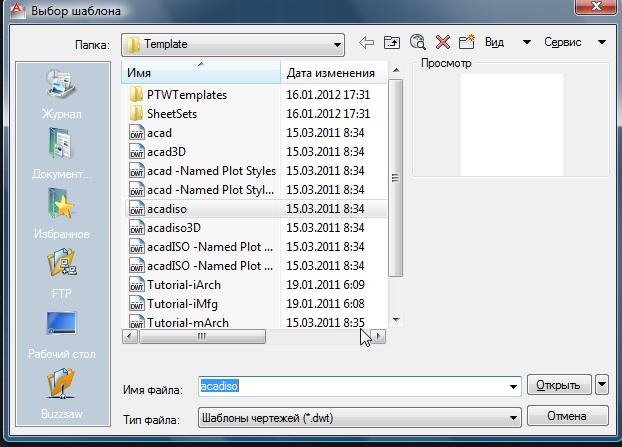The image size is (622, 447).
Task: Click the vertical scrollbar up arrow
Action: tap(395, 71)
